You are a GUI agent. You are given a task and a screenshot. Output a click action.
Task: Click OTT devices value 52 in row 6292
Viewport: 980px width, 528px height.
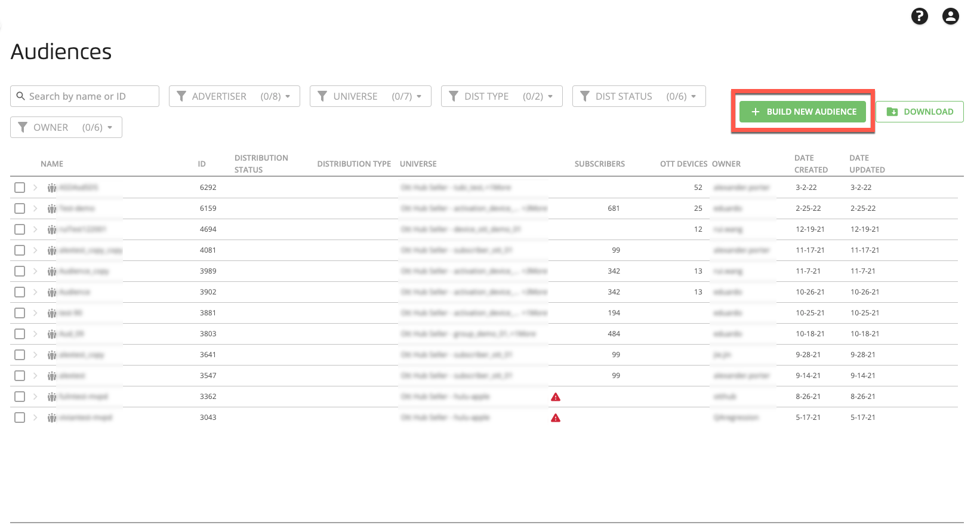[698, 188]
